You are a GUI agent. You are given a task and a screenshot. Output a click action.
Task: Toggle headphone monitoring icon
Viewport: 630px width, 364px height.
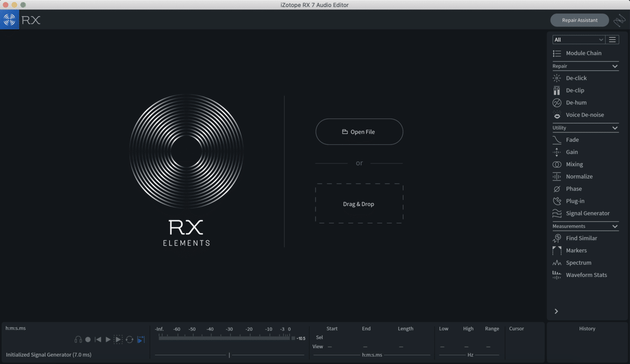[x=78, y=340]
